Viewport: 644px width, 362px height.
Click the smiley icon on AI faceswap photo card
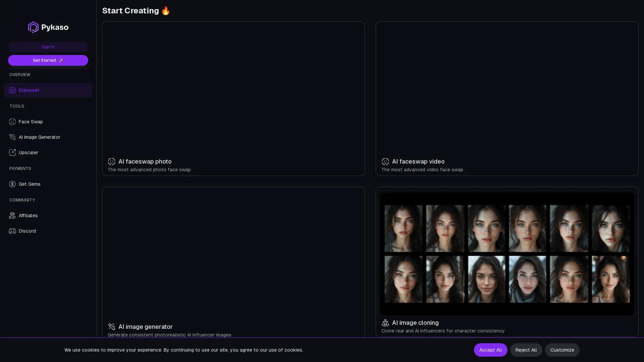click(112, 162)
